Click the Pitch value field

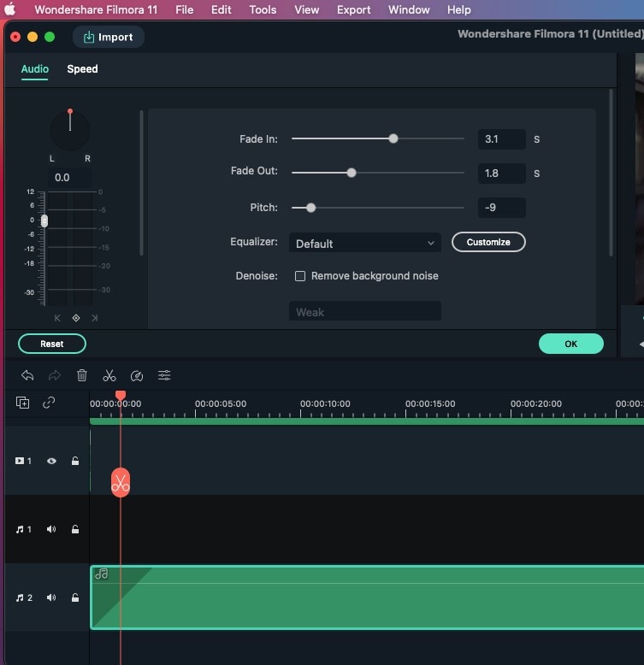tap(501, 208)
